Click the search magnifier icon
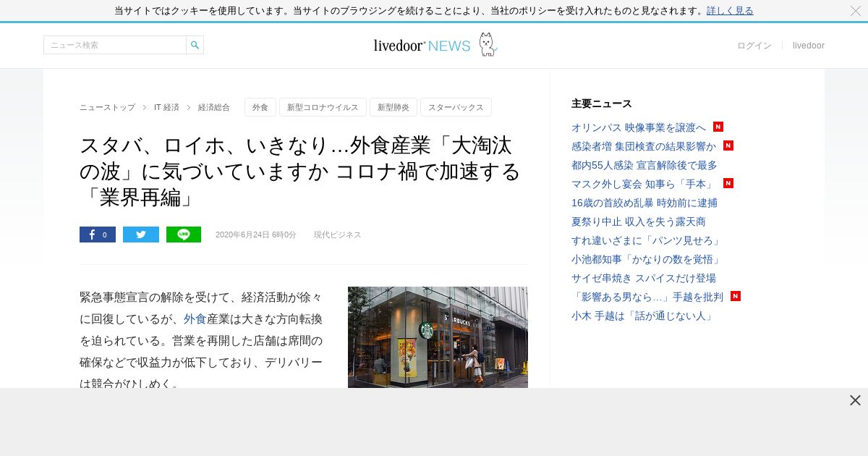The image size is (868, 456). [x=195, y=45]
